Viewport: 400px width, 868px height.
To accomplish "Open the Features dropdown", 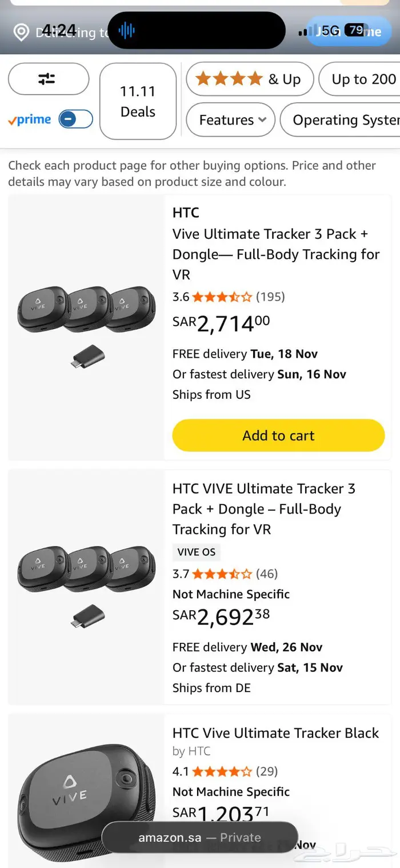I will click(x=230, y=120).
